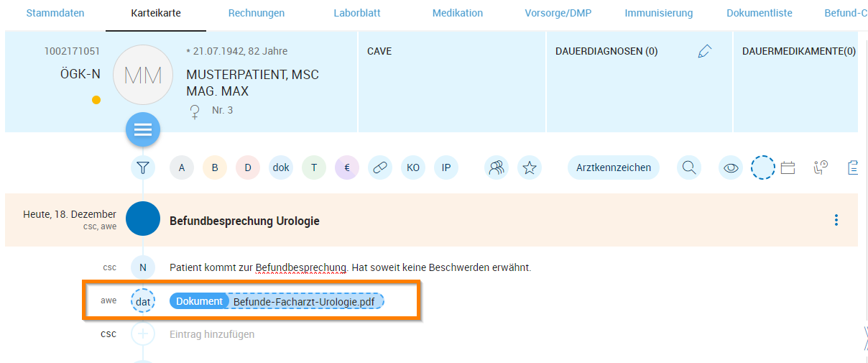Open the calendar icon in toolbar
The image size is (868, 363).
point(788,168)
